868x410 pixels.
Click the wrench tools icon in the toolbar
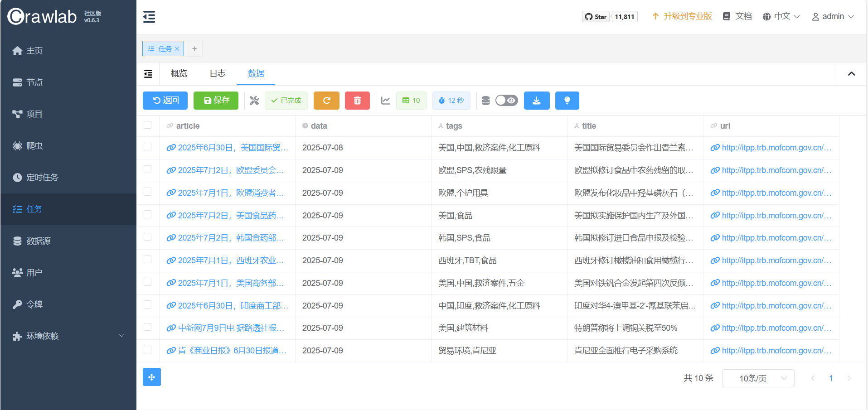pos(254,100)
